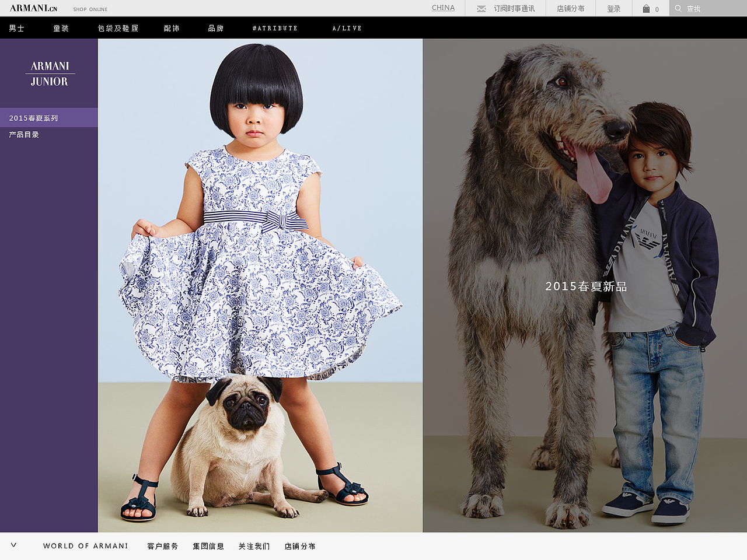
Task: Open the 男士 menu
Action: point(17,28)
